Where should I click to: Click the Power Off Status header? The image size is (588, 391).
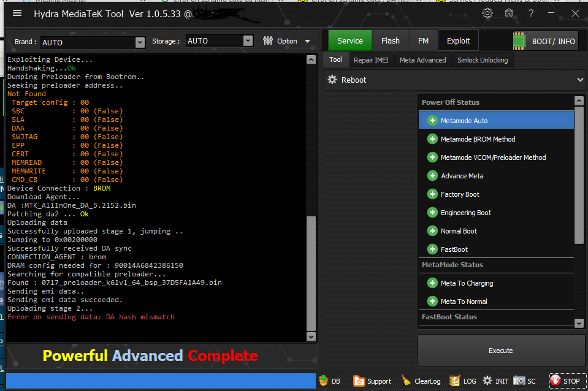click(x=451, y=102)
